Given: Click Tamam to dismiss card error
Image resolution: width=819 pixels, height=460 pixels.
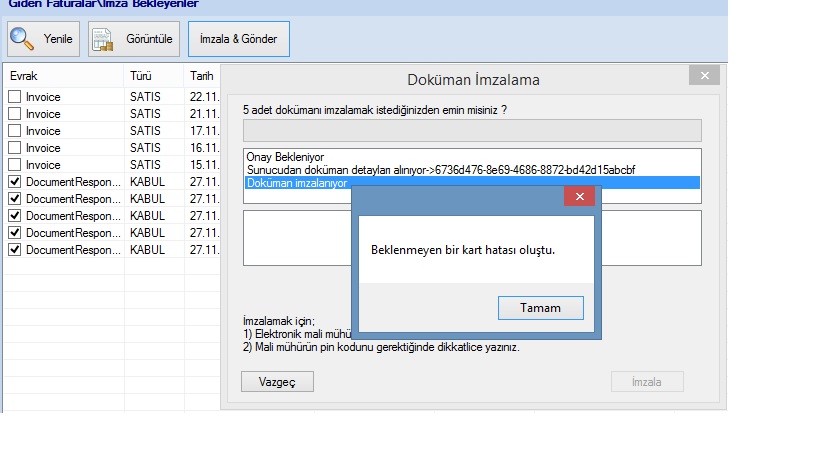Looking at the screenshot, I should 540,308.
